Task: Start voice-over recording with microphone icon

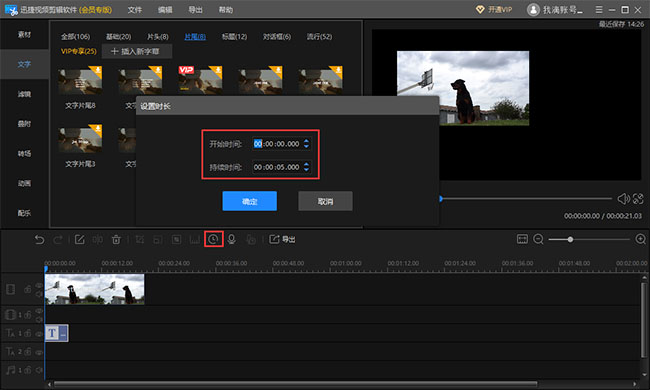Action: pyautogui.click(x=232, y=240)
